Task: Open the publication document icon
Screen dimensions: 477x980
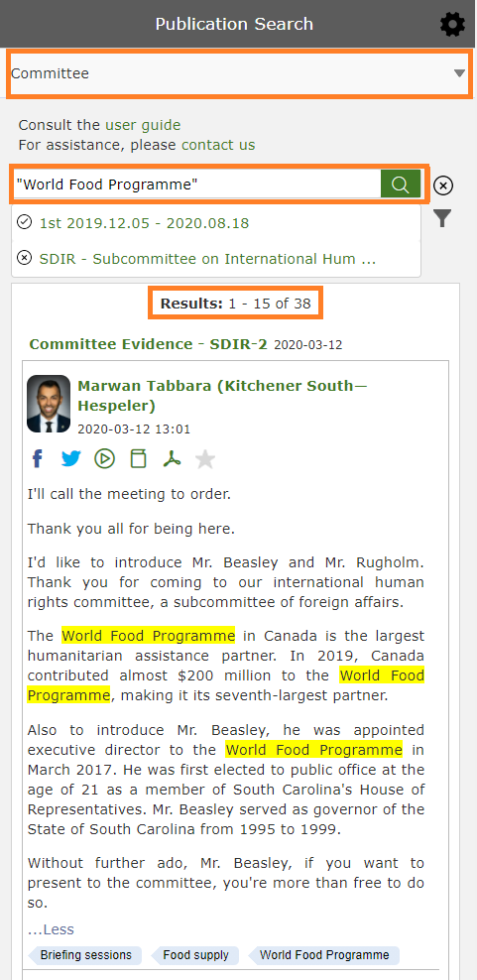Action: (138, 459)
